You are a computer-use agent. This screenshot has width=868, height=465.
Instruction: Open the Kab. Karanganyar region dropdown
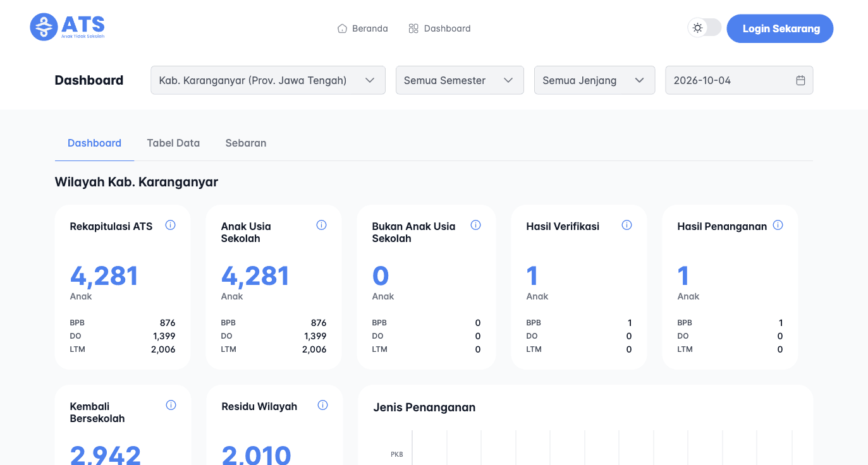[x=268, y=80]
